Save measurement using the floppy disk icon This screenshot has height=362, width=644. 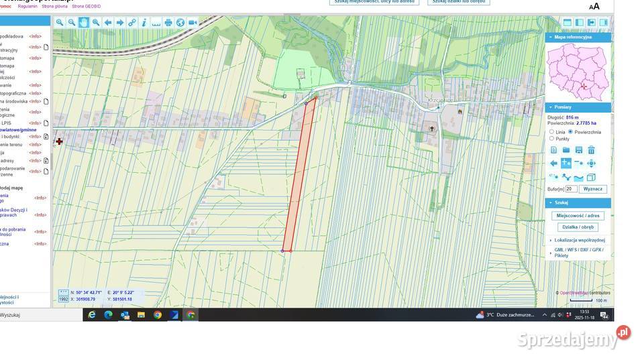pos(578,150)
